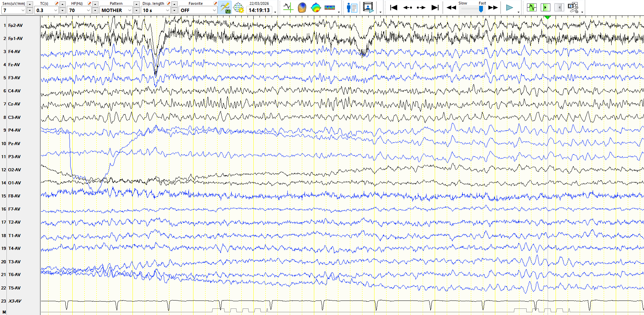This screenshot has width=644, height=315.
Task: Edit the HF(Hz) setting with pencil icon
Action: click(x=89, y=3)
